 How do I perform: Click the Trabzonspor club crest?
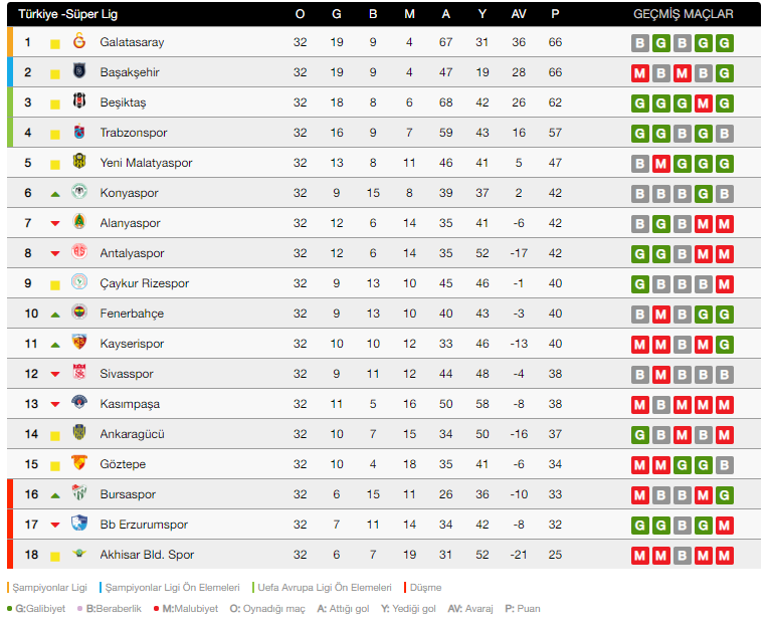click(79, 132)
